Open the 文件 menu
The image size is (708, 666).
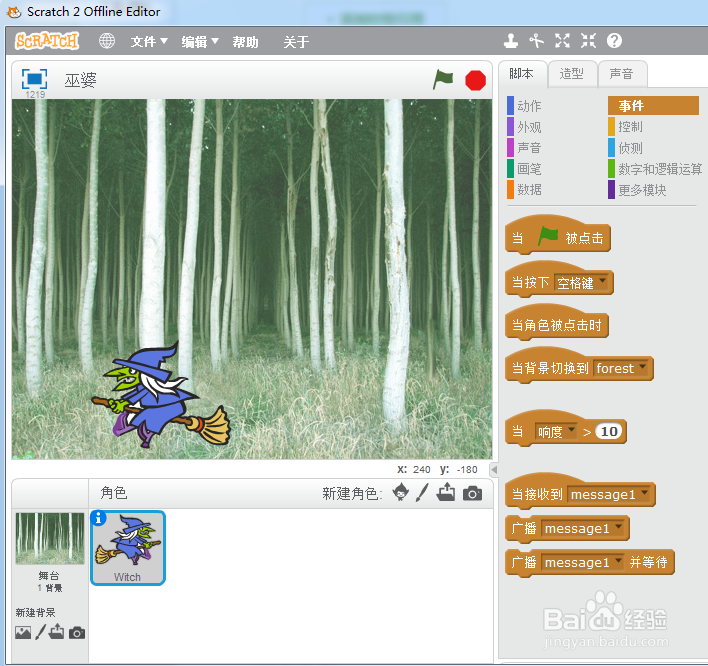[x=149, y=42]
